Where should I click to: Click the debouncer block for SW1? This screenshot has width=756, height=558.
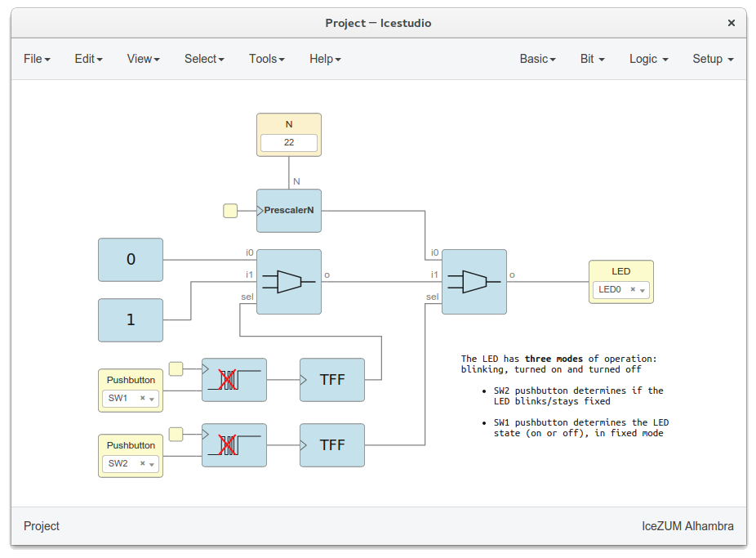[234, 380]
